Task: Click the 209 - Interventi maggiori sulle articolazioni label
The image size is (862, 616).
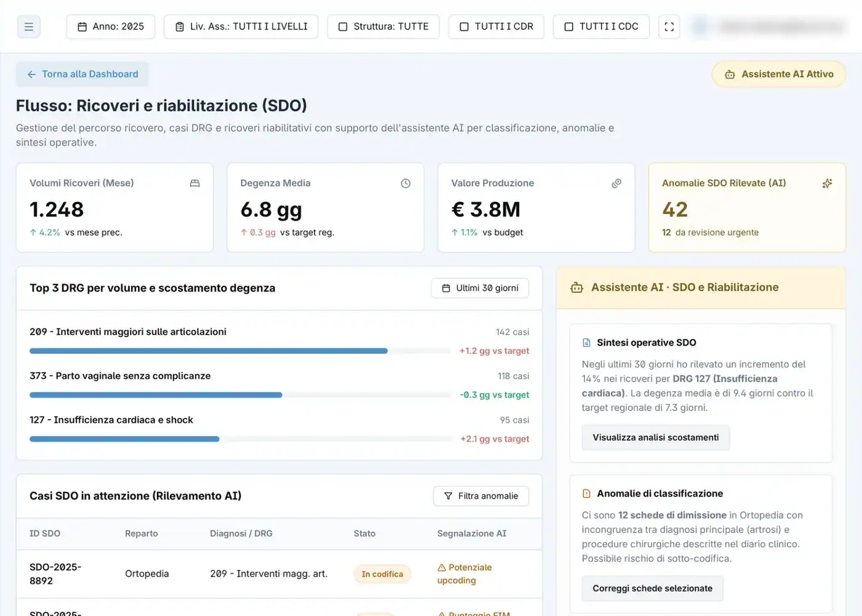Action: click(128, 332)
